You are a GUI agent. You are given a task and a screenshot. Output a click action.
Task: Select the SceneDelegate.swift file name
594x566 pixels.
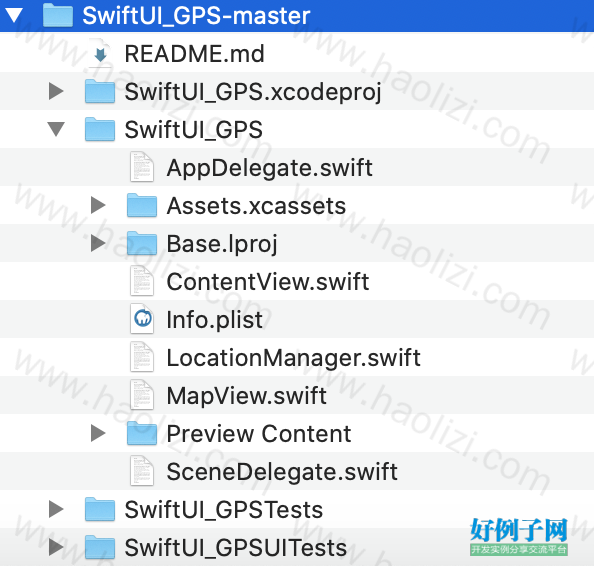(282, 472)
